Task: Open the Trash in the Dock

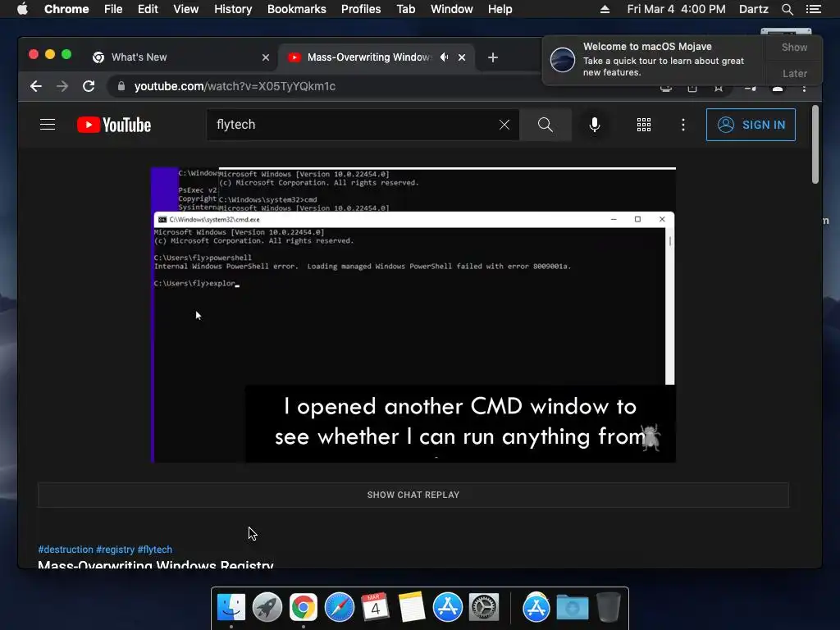Action: coord(609,607)
